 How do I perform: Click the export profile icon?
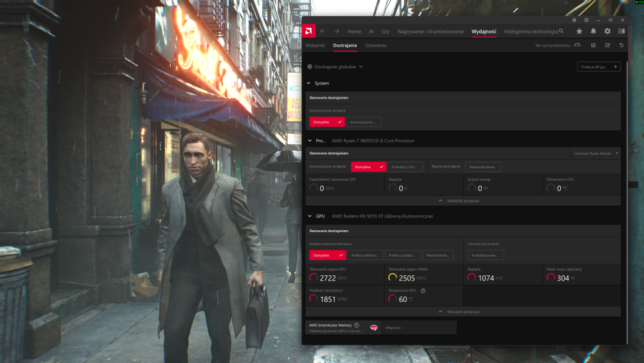(607, 45)
